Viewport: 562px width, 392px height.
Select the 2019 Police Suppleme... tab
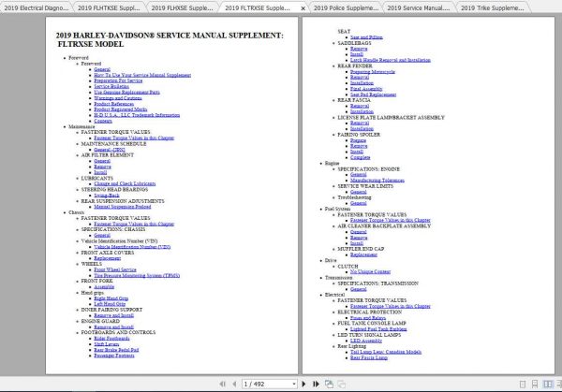coord(346,7)
